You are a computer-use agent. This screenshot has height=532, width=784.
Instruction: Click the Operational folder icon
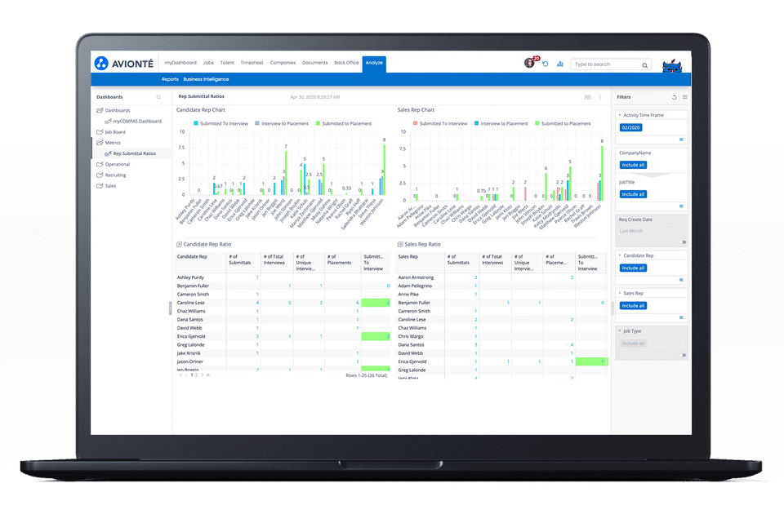(100, 164)
